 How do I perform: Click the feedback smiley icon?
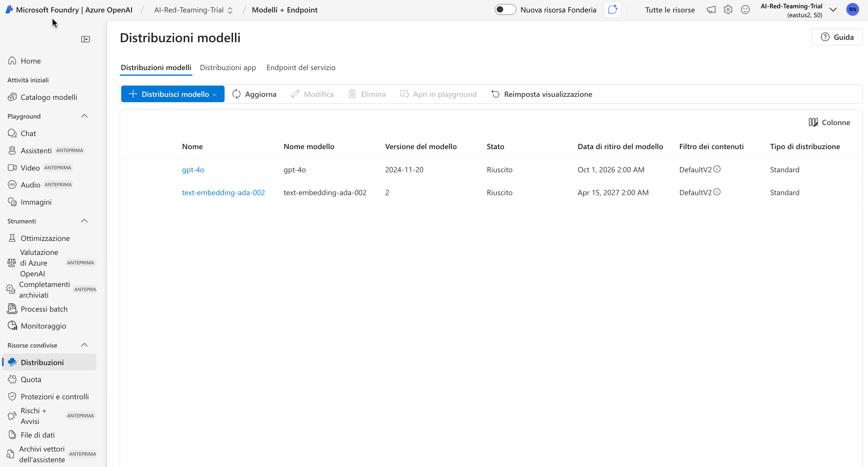coord(745,10)
